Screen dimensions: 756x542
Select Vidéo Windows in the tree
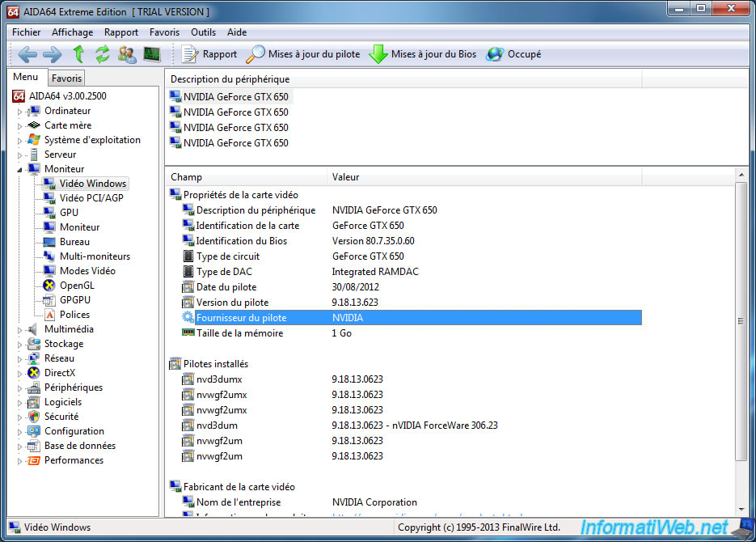pyautogui.click(x=92, y=184)
